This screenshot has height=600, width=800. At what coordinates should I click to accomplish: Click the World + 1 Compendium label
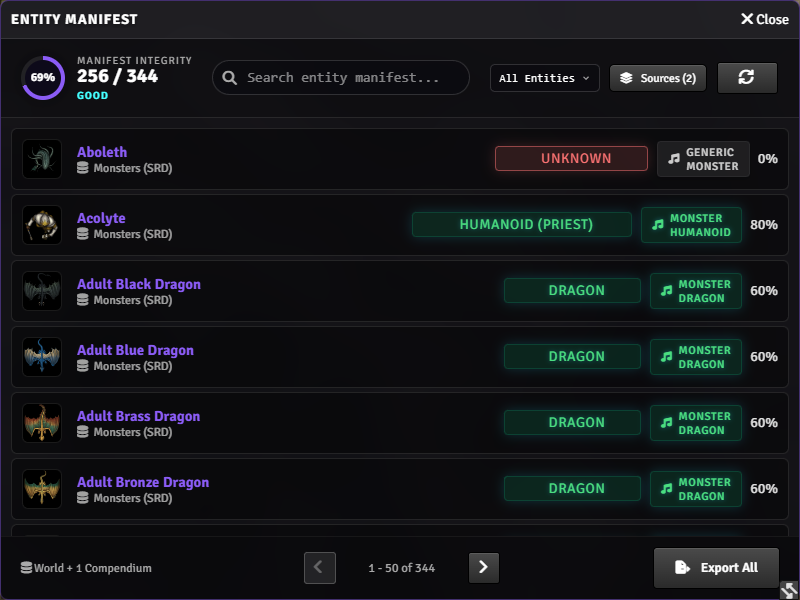(92, 568)
